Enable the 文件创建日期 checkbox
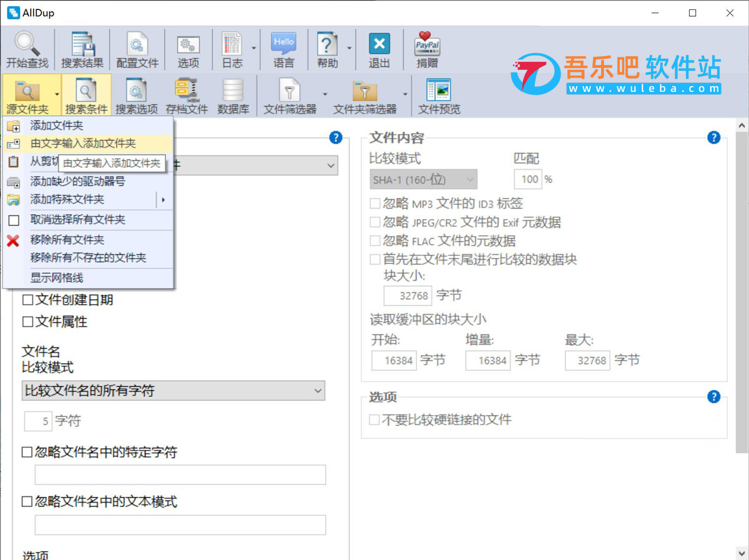Screen dimensions: 749x560 tap(28, 300)
